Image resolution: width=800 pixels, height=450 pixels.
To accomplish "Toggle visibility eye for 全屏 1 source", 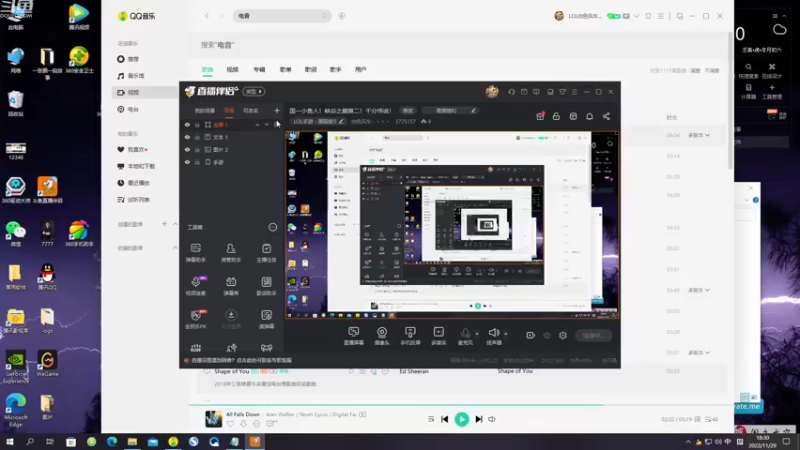I will click(x=187, y=125).
